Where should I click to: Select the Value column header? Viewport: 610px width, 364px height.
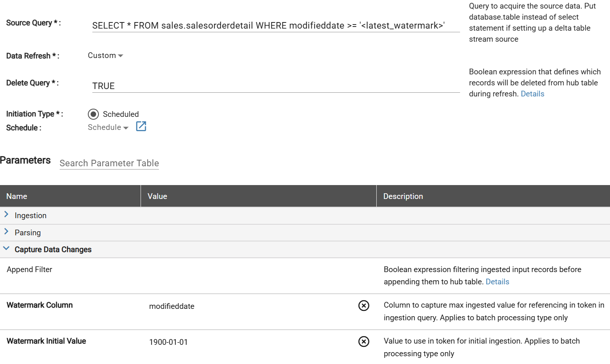tap(157, 196)
